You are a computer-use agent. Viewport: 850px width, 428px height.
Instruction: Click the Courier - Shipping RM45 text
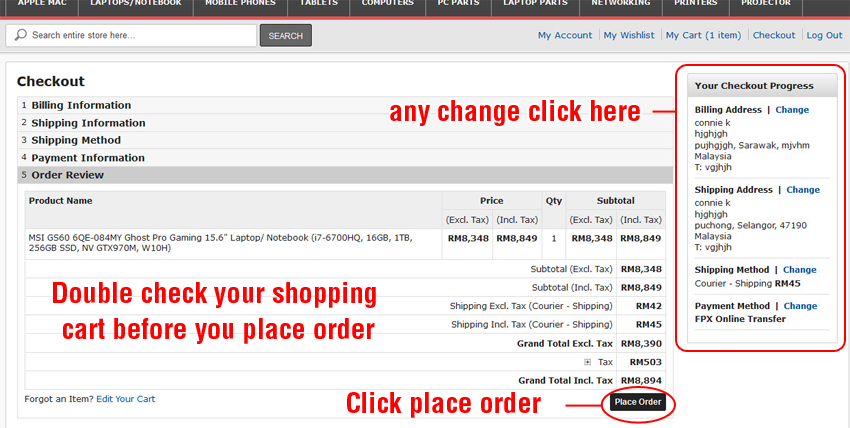[x=748, y=283]
